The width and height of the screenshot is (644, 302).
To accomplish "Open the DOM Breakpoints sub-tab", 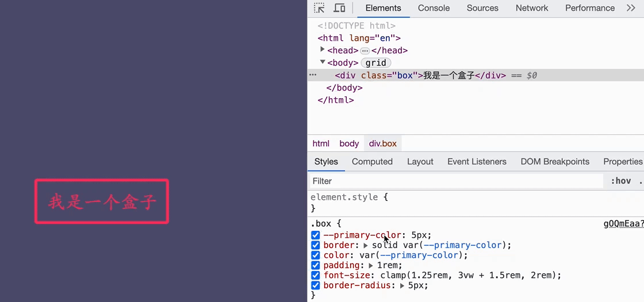I will (x=555, y=162).
